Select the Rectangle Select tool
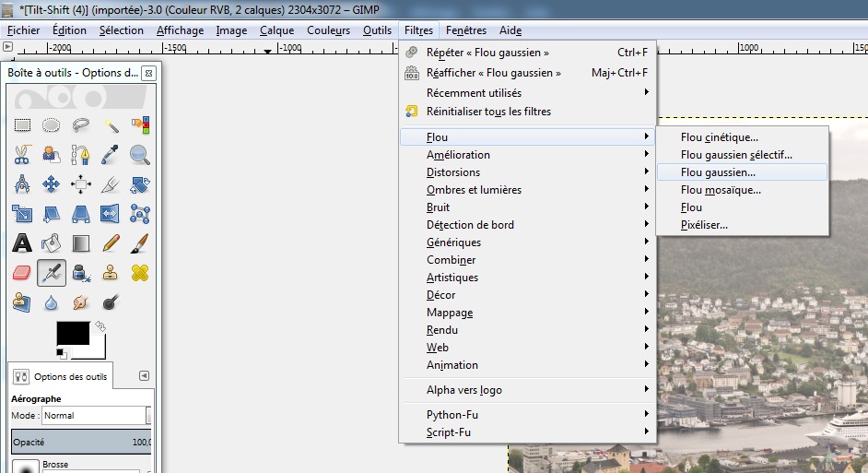Screen dimensions: 868x473 tap(22, 124)
